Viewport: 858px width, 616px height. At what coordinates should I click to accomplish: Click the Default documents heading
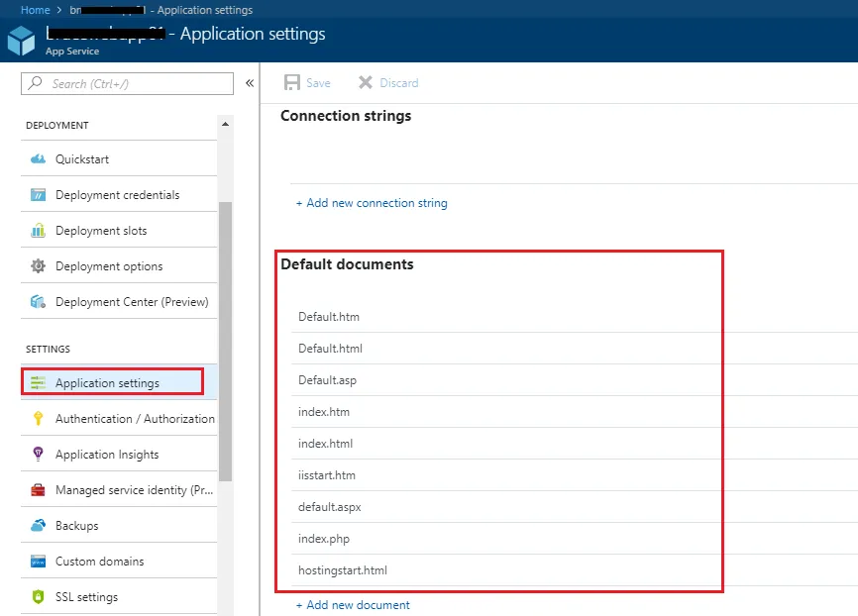tap(347, 264)
